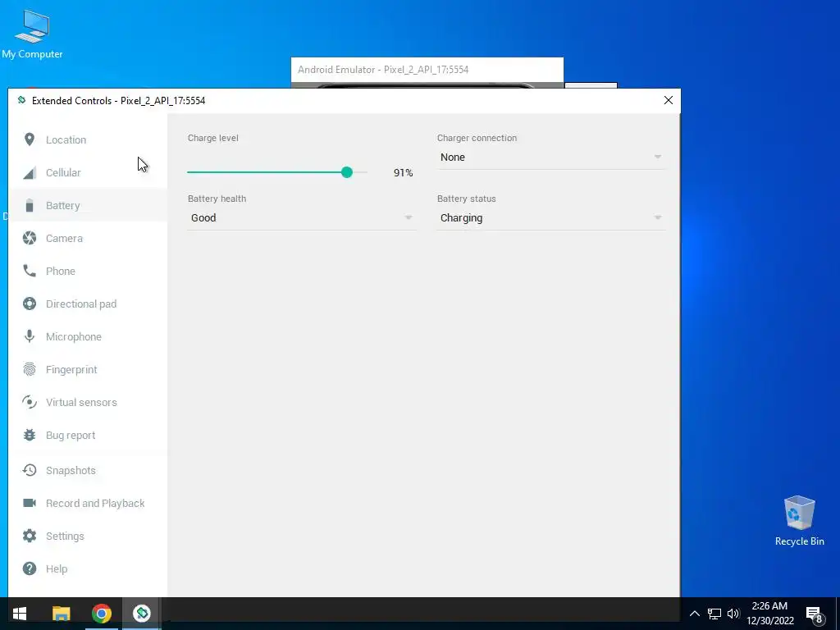This screenshot has width=840, height=630.
Task: Click the Phone handset icon
Action: pos(30,271)
